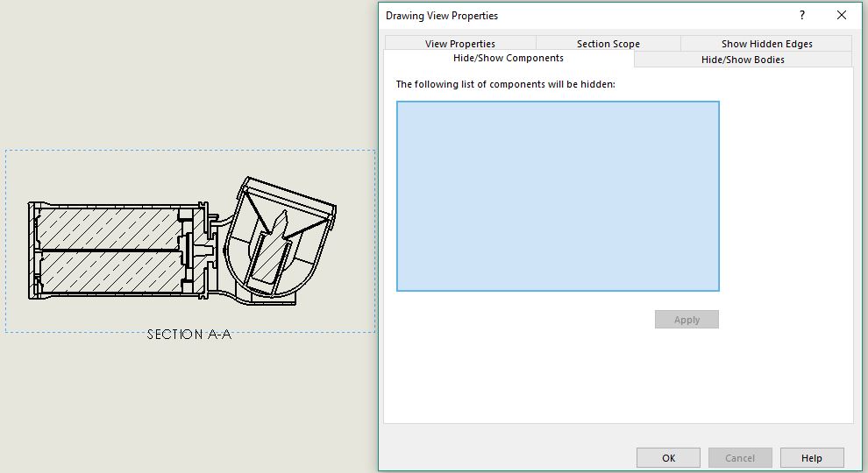868x473 pixels.
Task: Select the Hide/Show Components tab
Action: click(x=508, y=59)
